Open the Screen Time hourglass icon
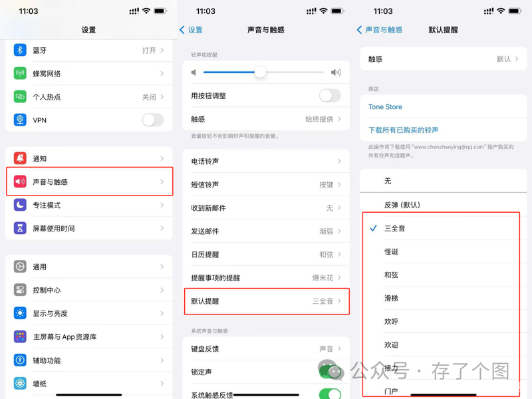 click(x=20, y=228)
